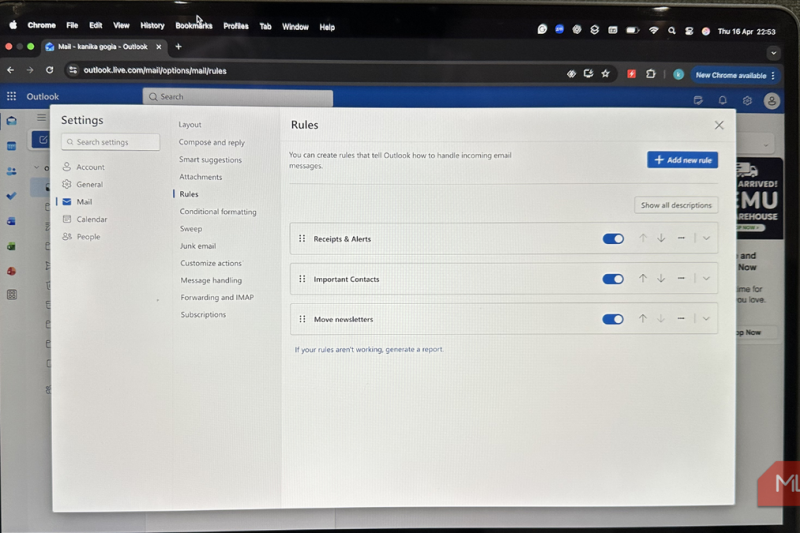Grab drag handle of Receipts & Alerts
The height and width of the screenshot is (533, 800).
[x=302, y=238]
